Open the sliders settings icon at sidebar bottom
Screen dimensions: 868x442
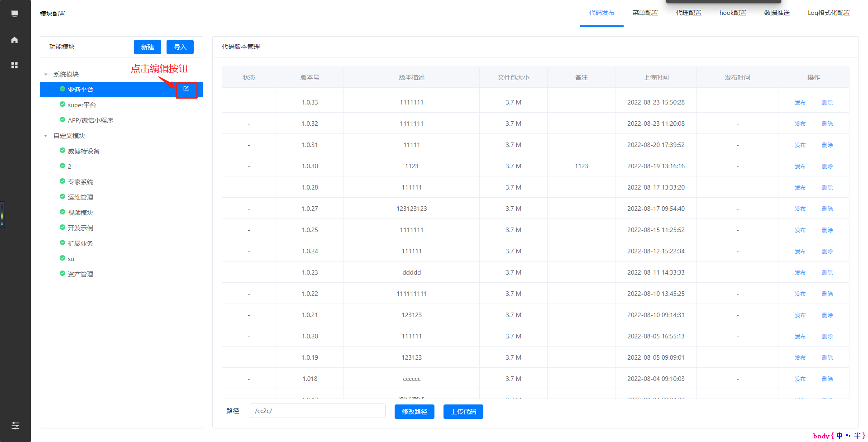[x=15, y=425]
